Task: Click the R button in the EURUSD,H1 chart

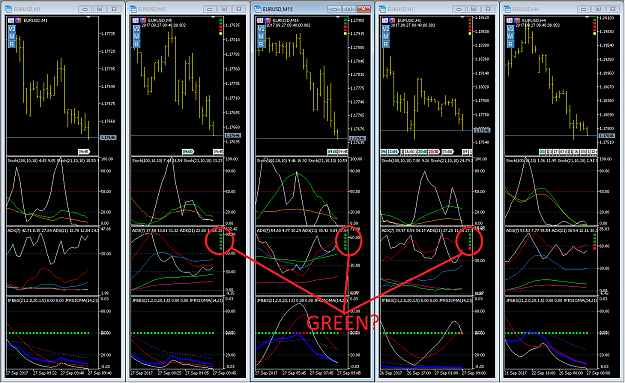Action: pos(386,44)
